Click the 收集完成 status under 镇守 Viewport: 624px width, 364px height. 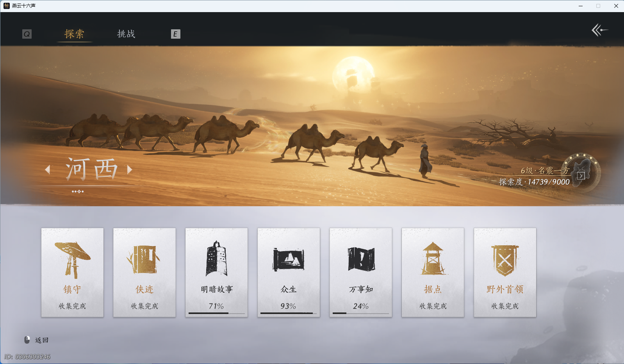pyautogui.click(x=72, y=306)
